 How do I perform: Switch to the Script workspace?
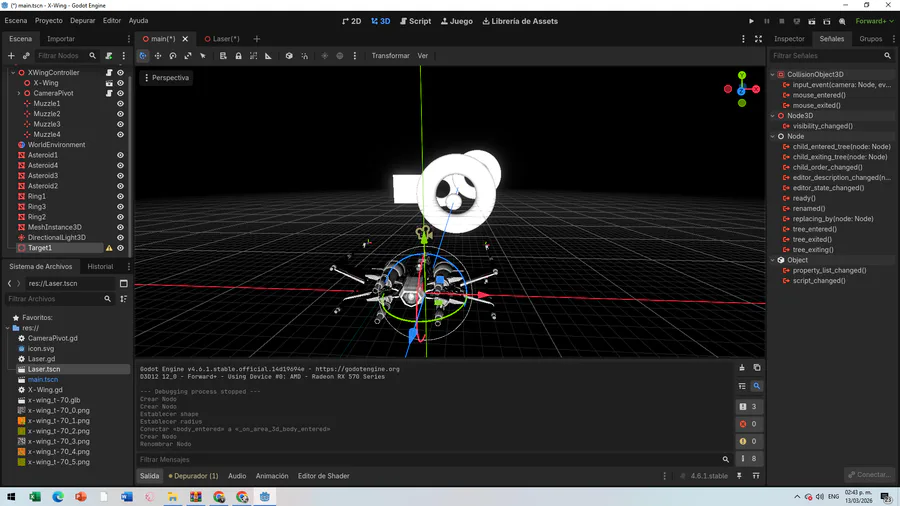(416, 21)
